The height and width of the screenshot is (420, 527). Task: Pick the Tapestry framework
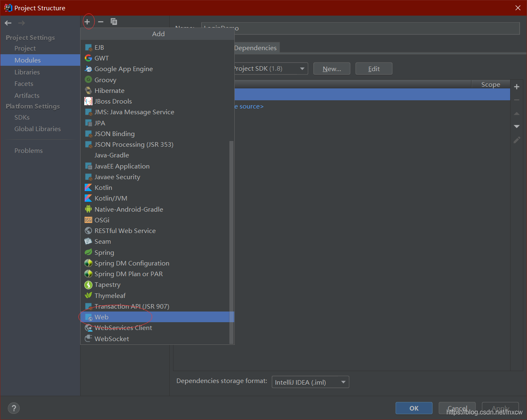157,284
